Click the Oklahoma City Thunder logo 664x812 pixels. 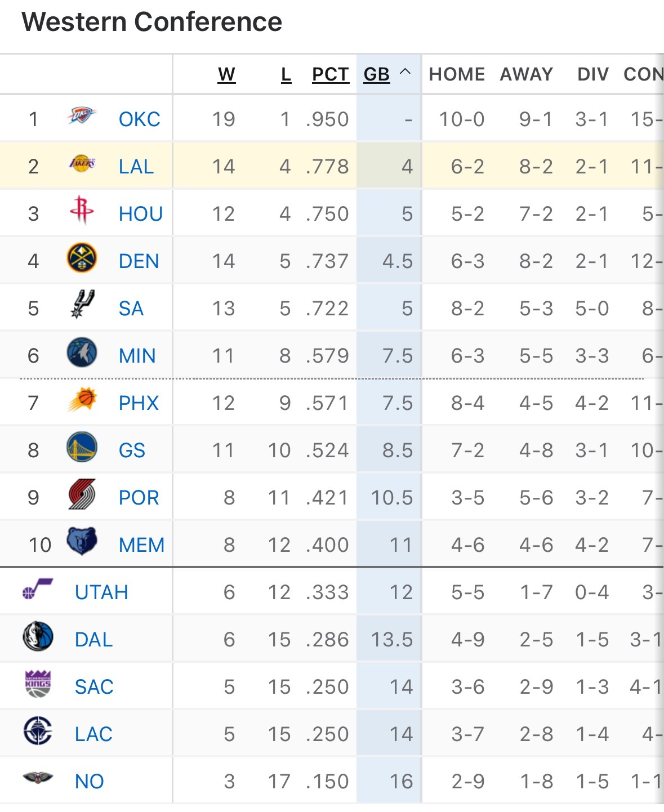[x=82, y=117]
